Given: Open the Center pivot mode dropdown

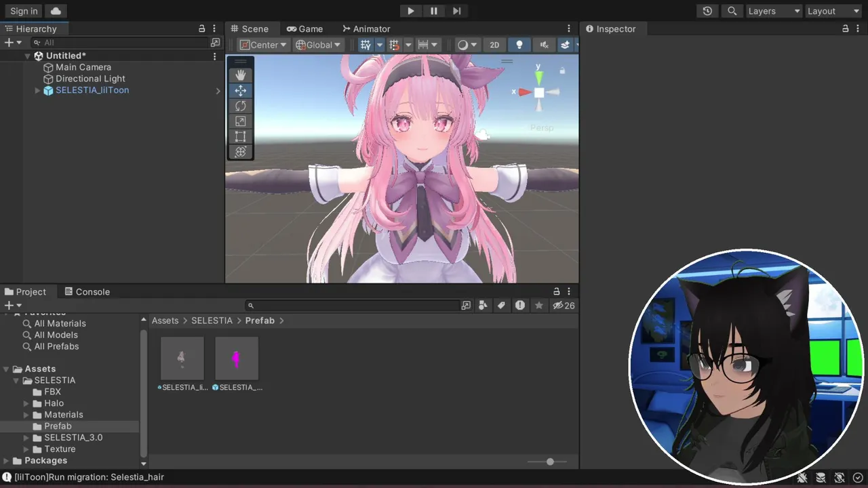Looking at the screenshot, I should click(264, 45).
